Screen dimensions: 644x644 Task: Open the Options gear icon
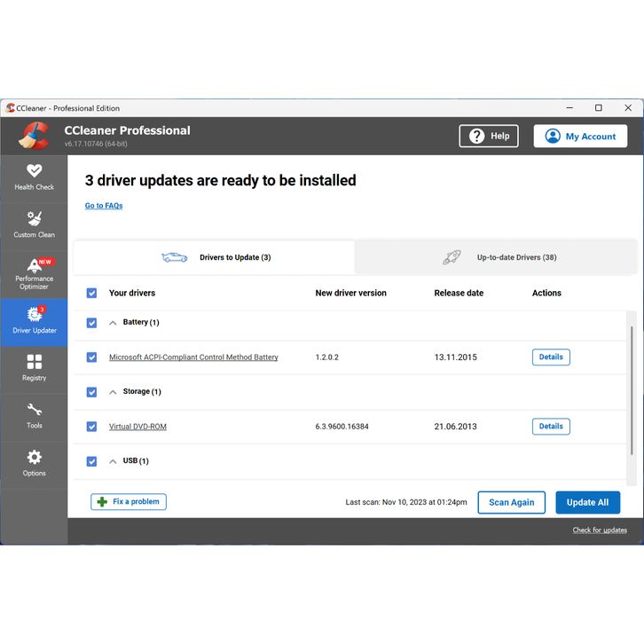click(x=34, y=458)
